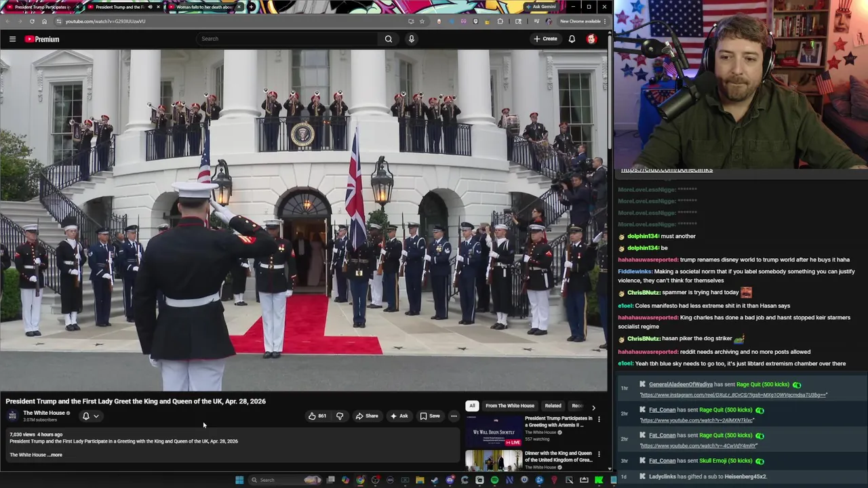The height and width of the screenshot is (488, 868).
Task: Click the Windows taskbar search box
Action: tap(284, 480)
